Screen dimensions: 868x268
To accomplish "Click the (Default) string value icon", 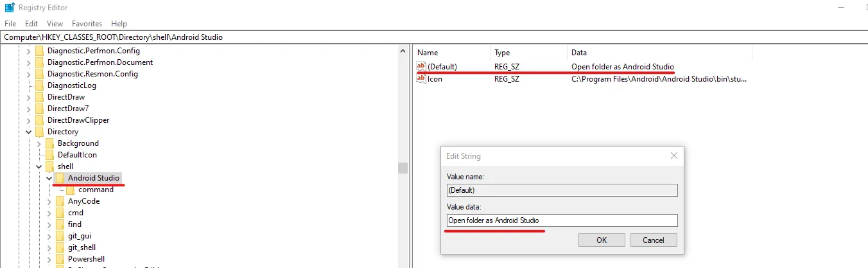I will [x=421, y=66].
